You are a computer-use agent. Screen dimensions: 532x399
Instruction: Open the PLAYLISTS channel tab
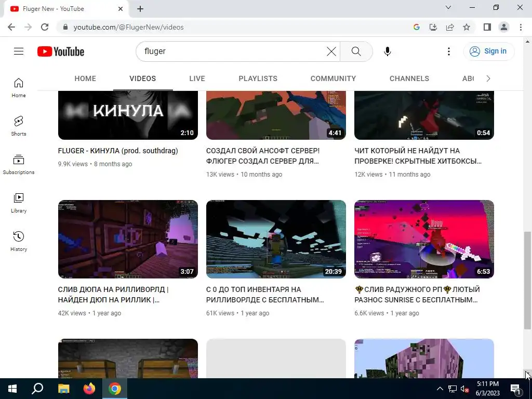tap(258, 79)
